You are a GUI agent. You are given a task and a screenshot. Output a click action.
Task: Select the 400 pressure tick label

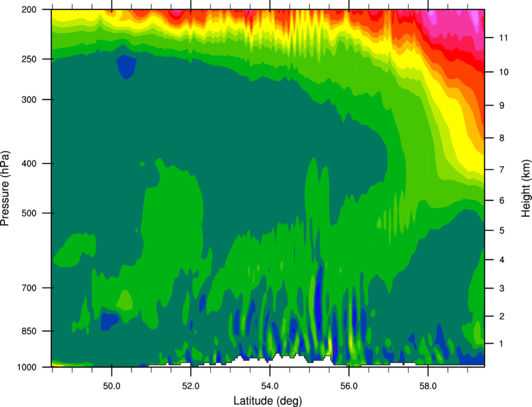pyautogui.click(x=29, y=163)
